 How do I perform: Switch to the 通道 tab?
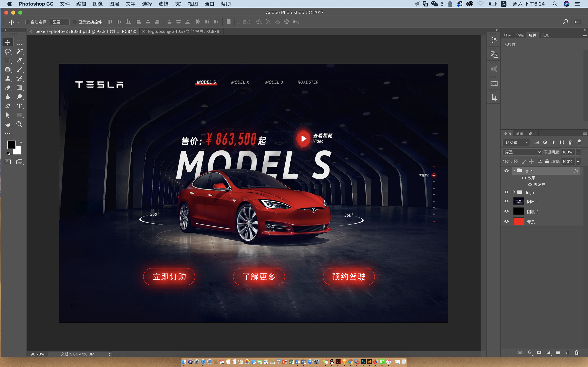(x=520, y=133)
